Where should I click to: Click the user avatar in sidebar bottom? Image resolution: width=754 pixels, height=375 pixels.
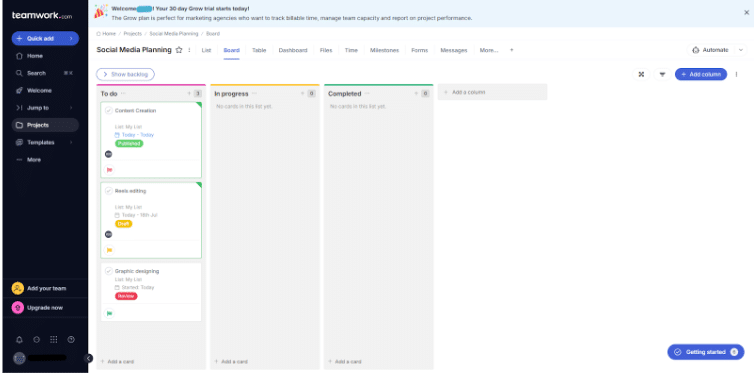tap(19, 358)
